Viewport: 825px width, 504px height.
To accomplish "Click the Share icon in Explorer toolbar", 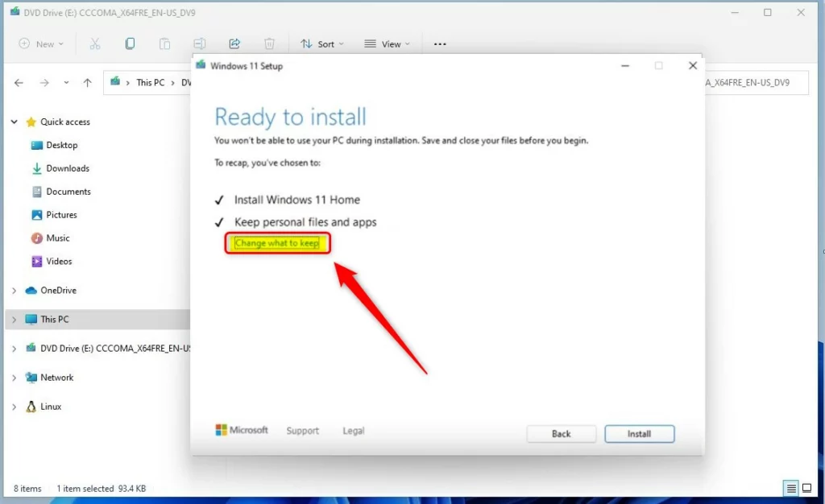I will point(234,43).
